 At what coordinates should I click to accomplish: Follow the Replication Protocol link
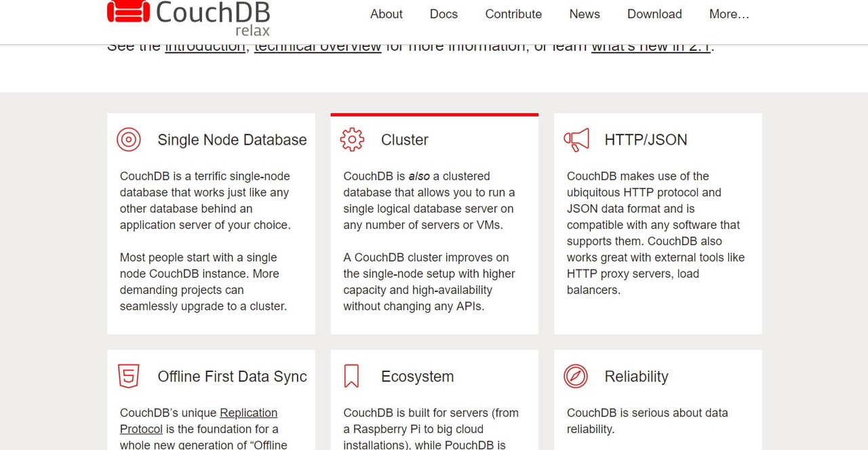(248, 413)
